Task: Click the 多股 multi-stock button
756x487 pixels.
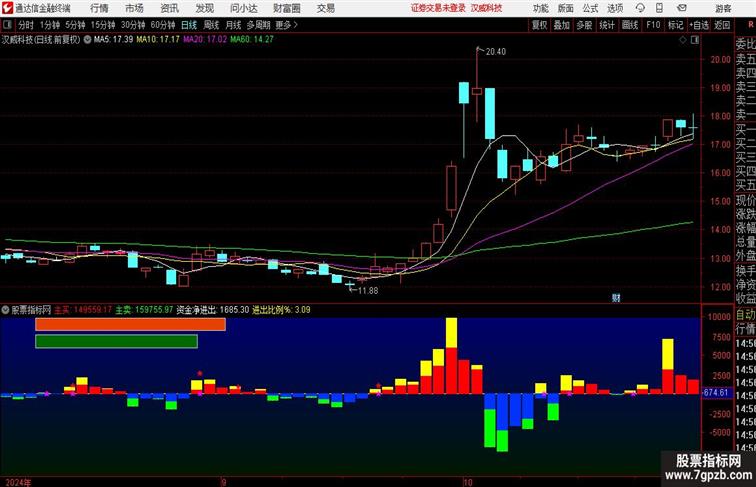Action: 584,25
